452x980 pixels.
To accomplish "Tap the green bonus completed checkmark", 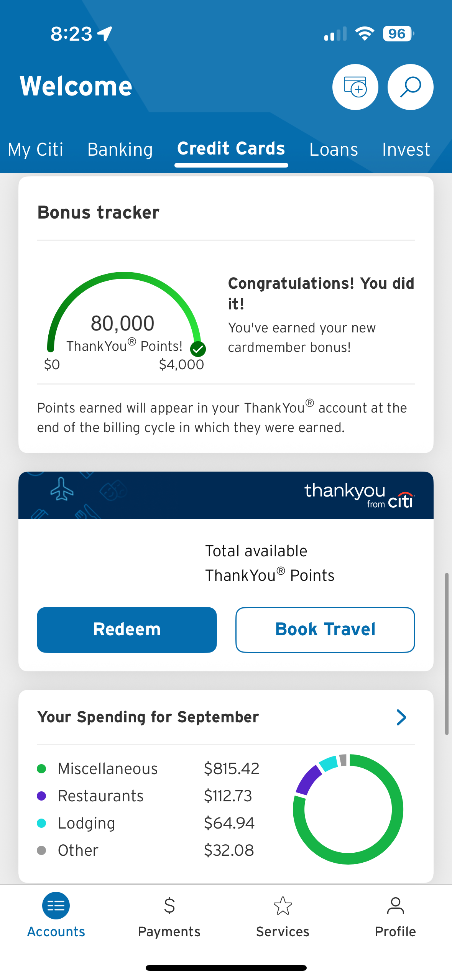I will [x=198, y=349].
